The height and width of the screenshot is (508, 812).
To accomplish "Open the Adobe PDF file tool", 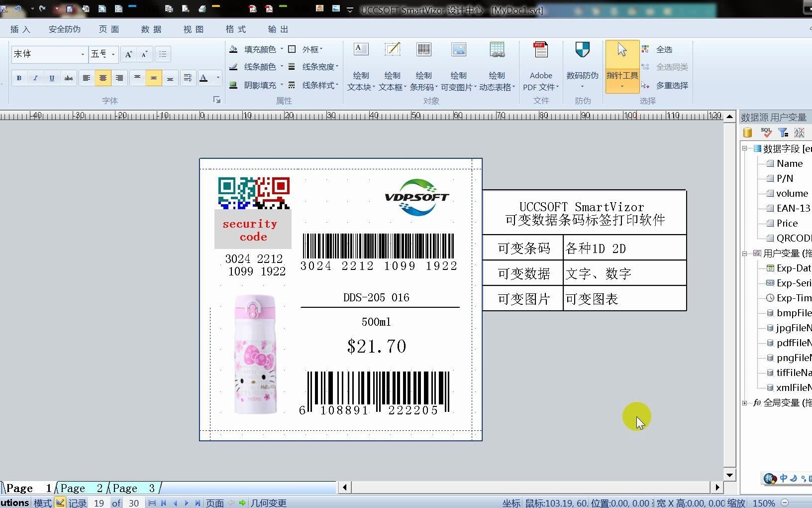I will pos(541,67).
